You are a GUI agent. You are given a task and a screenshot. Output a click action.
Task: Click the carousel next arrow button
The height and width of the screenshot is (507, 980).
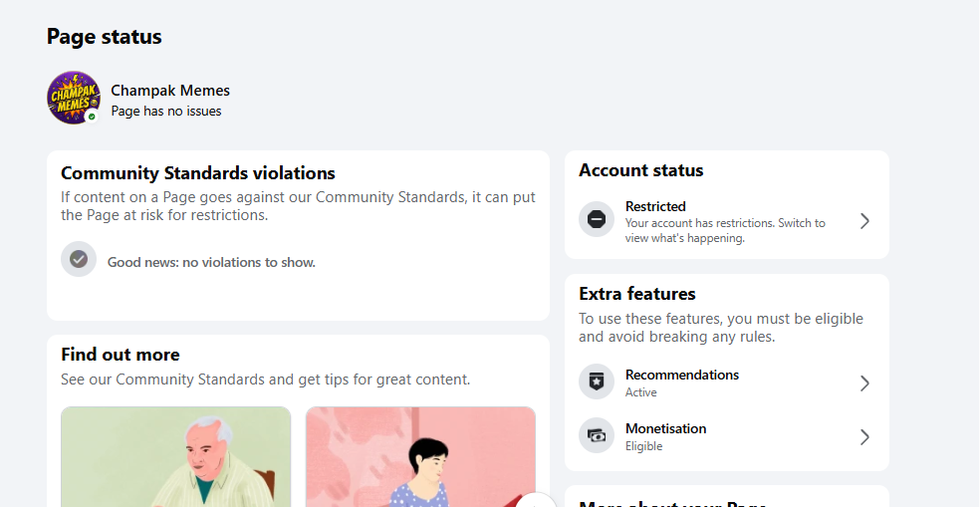point(536,501)
